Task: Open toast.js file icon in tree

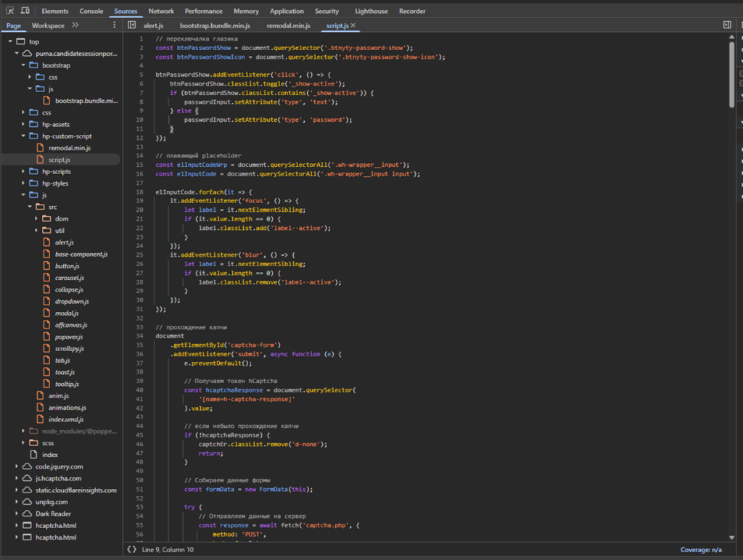Action: coord(46,372)
